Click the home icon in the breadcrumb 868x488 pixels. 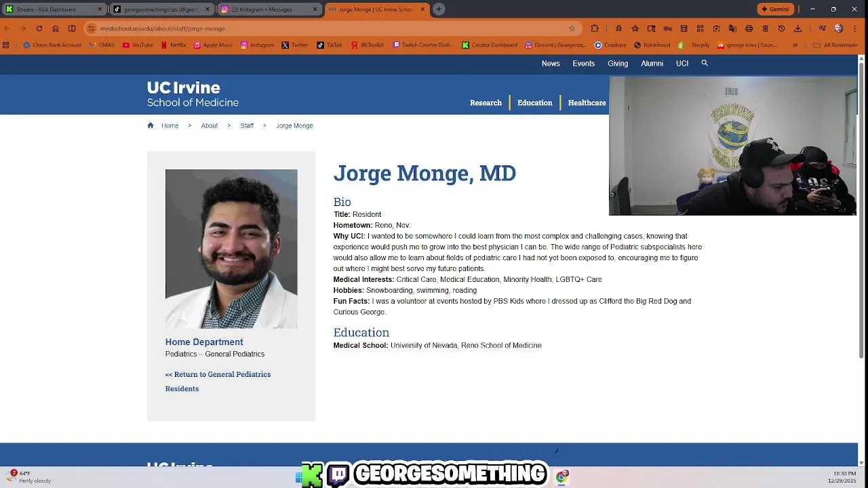[151, 125]
